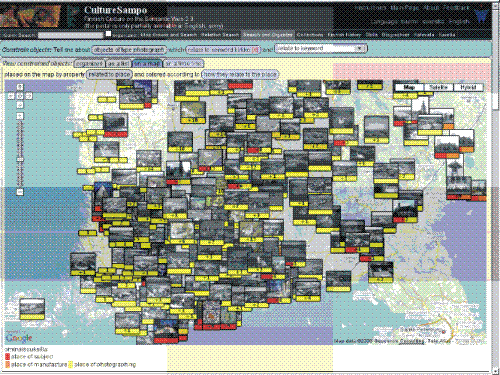Switch language to svenska

pyautogui.click(x=433, y=22)
